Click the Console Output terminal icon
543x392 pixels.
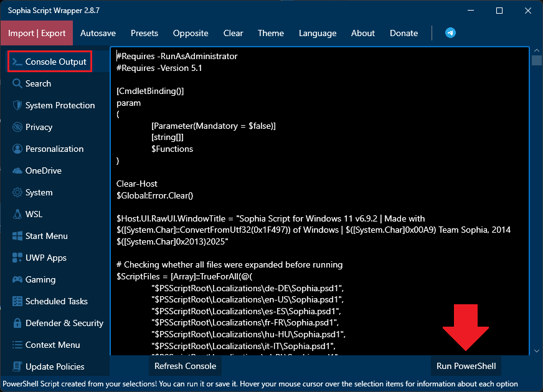[17, 62]
